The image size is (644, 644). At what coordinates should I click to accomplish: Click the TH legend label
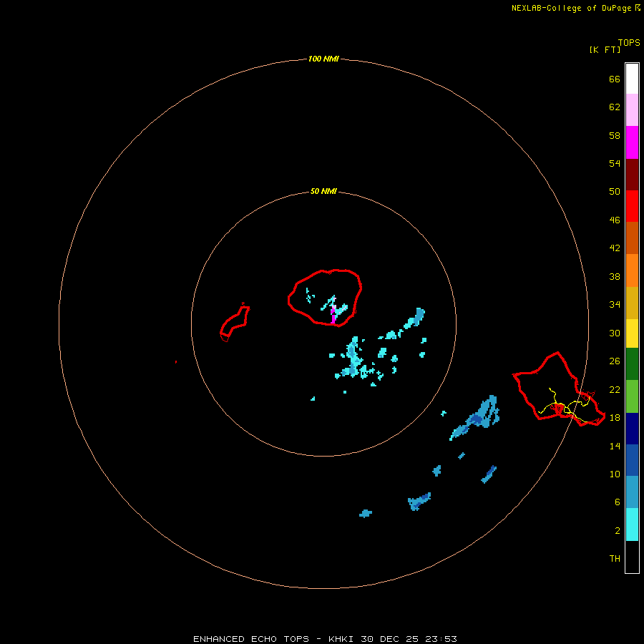615,558
